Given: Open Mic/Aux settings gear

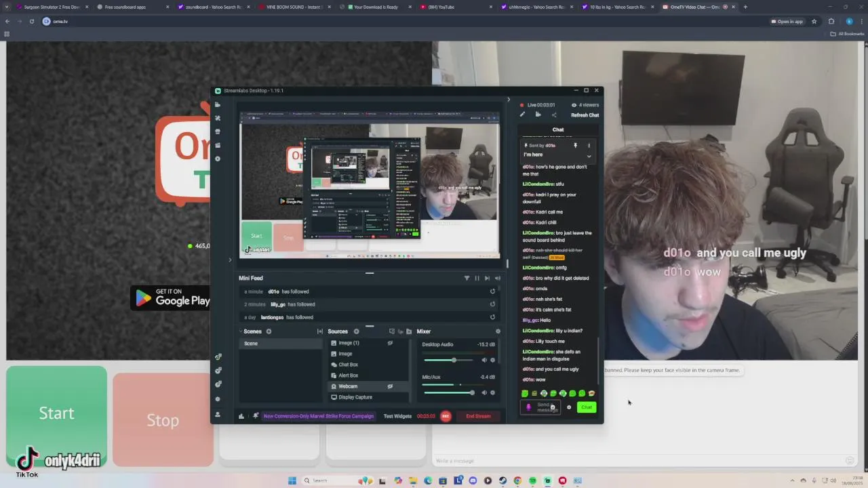Looking at the screenshot, I should point(493,392).
